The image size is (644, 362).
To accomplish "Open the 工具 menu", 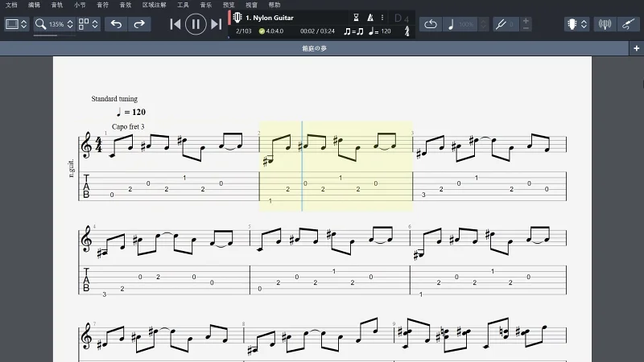I will [183, 5].
